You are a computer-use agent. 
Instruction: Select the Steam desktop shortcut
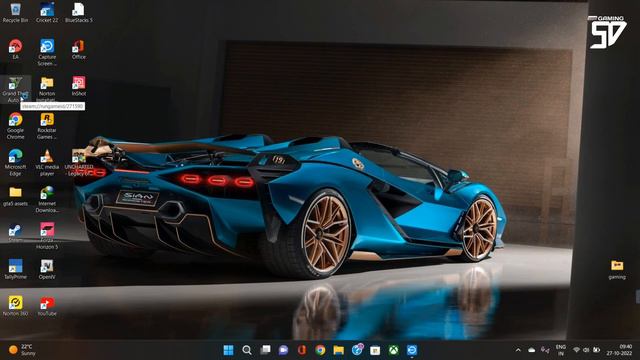point(16,233)
